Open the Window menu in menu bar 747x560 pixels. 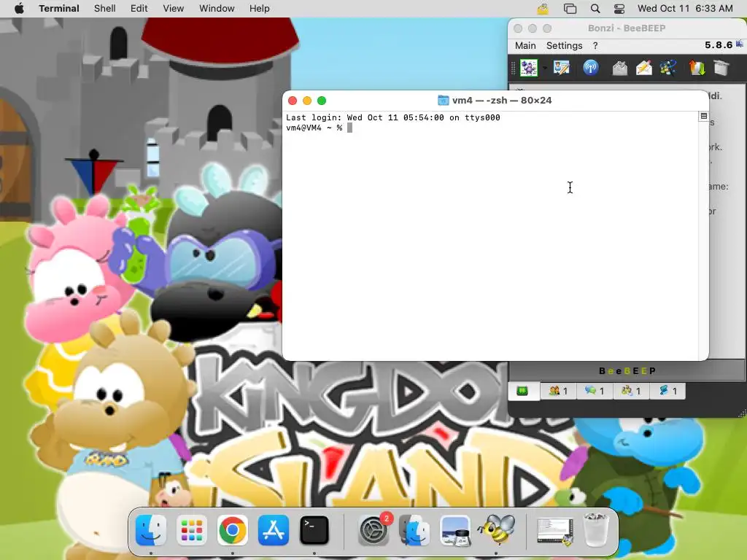coord(217,9)
